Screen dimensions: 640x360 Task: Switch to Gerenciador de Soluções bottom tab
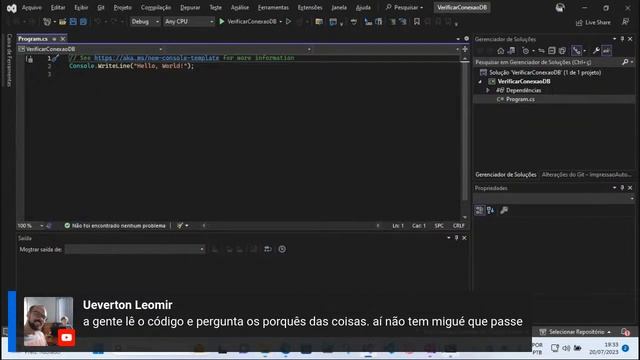point(506,175)
